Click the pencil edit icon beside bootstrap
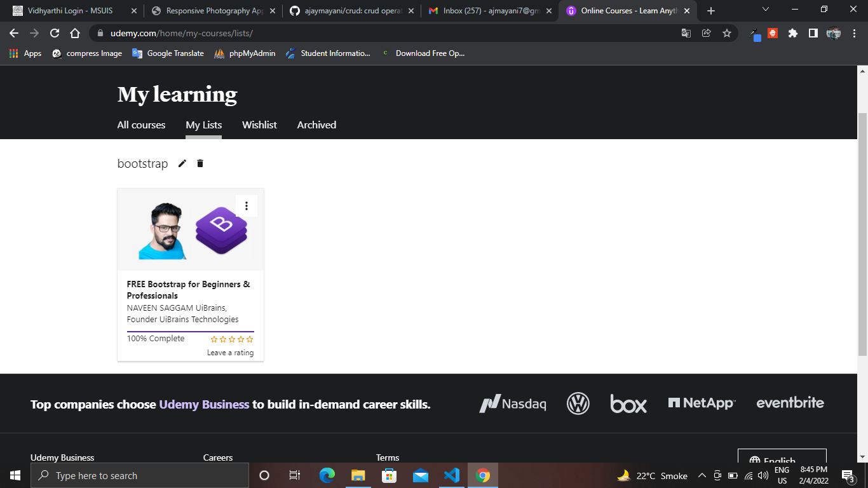 click(182, 164)
